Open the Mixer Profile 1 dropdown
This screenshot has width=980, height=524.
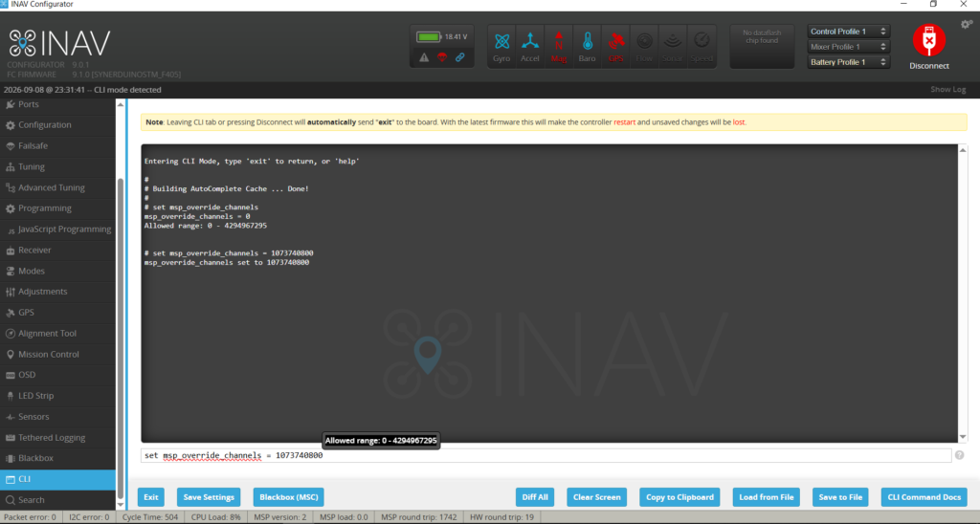coord(848,47)
